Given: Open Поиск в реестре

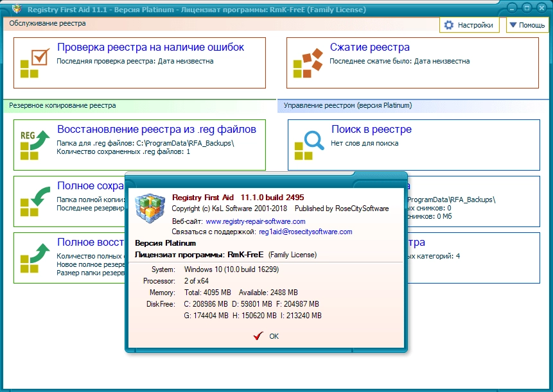Looking at the screenshot, I should (x=414, y=145).
